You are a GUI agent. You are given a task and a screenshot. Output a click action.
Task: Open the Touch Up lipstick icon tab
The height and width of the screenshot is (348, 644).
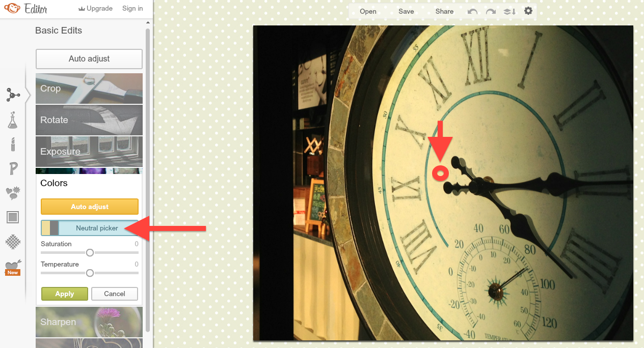pyautogui.click(x=12, y=144)
